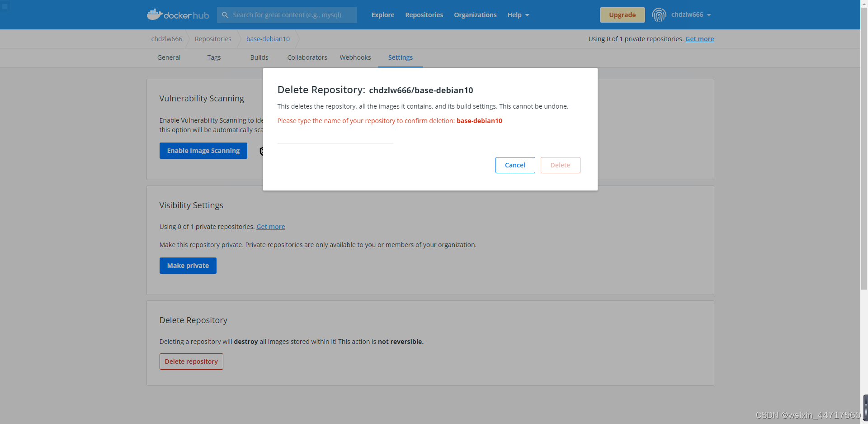Screen dimensions: 868x424
Task: Click Get more link in the header bar
Action: coord(699,39)
